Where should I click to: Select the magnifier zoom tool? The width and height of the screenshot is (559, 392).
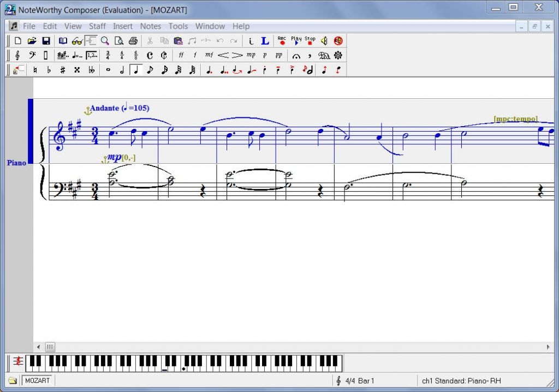tap(105, 40)
